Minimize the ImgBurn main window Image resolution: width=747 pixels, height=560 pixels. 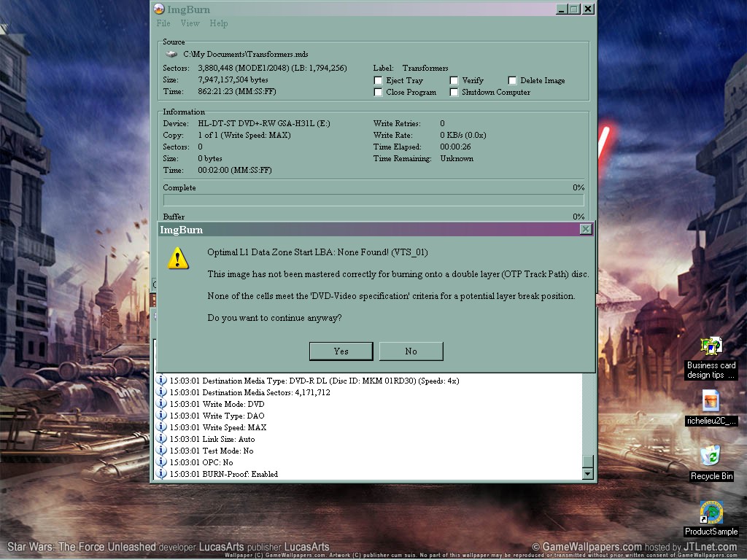tap(562, 9)
